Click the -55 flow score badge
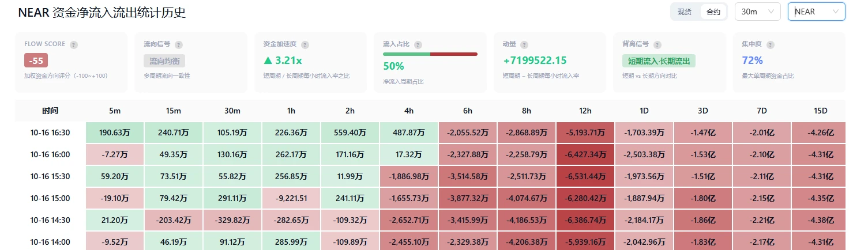The height and width of the screenshot is (250, 868). [36, 60]
